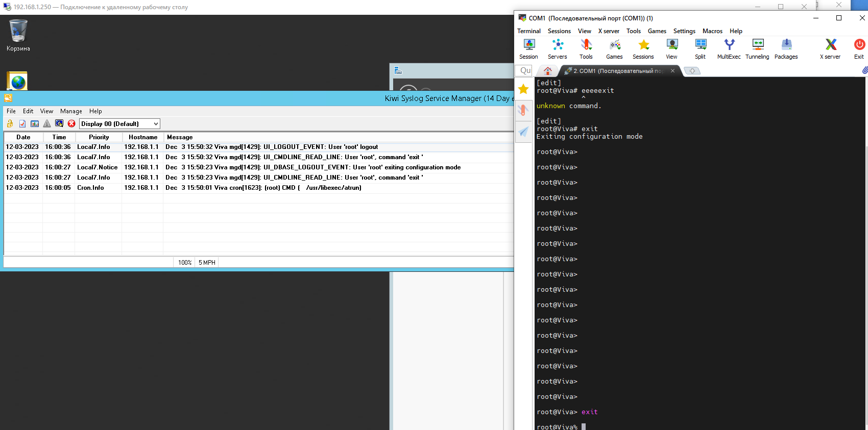Open Packages manager icon
This screenshot has width=868, height=430.
pyautogui.click(x=786, y=49)
